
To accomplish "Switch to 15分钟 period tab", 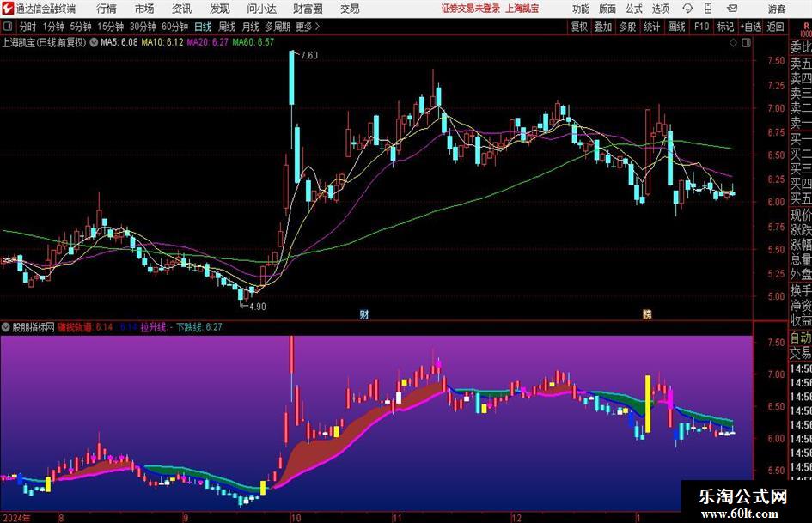I will point(110,27).
